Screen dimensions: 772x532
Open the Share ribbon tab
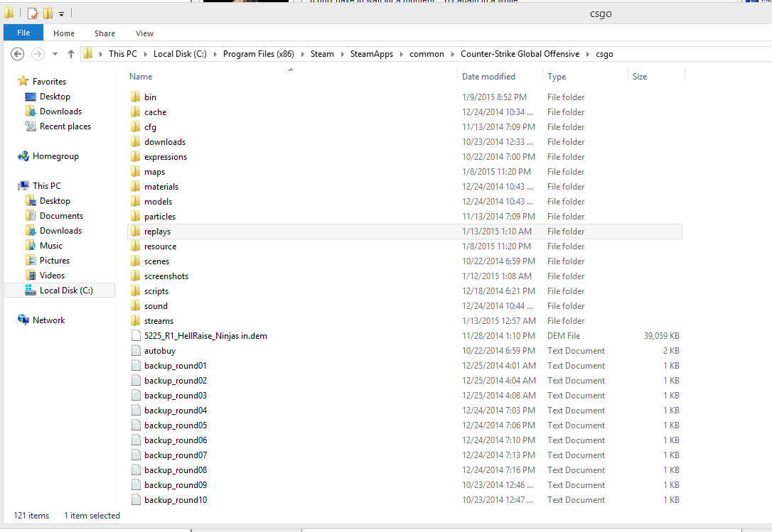point(105,33)
